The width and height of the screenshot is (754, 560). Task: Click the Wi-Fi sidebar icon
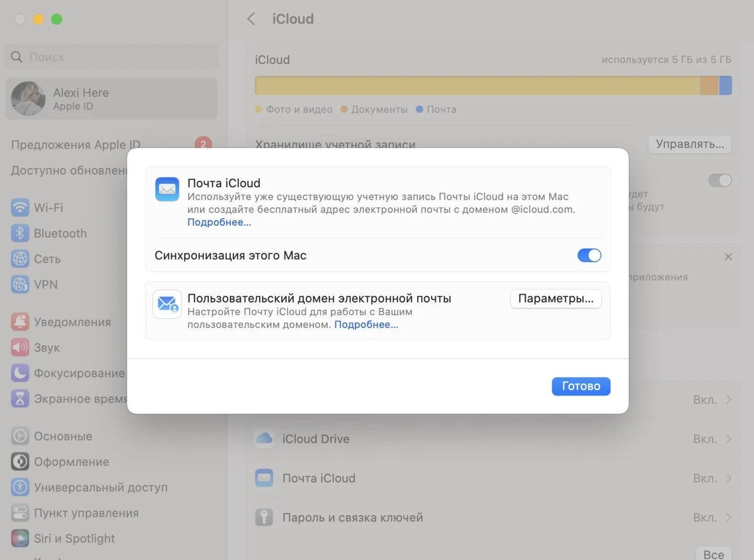(20, 208)
